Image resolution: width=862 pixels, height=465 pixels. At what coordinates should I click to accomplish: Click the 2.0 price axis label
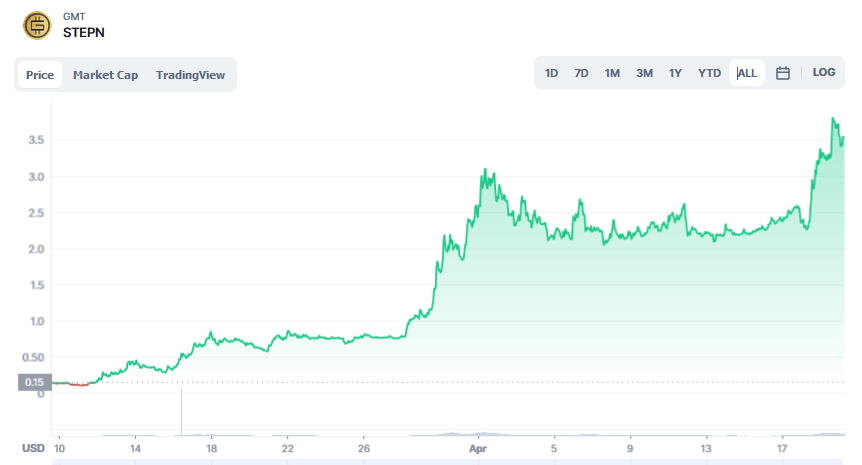(36, 249)
